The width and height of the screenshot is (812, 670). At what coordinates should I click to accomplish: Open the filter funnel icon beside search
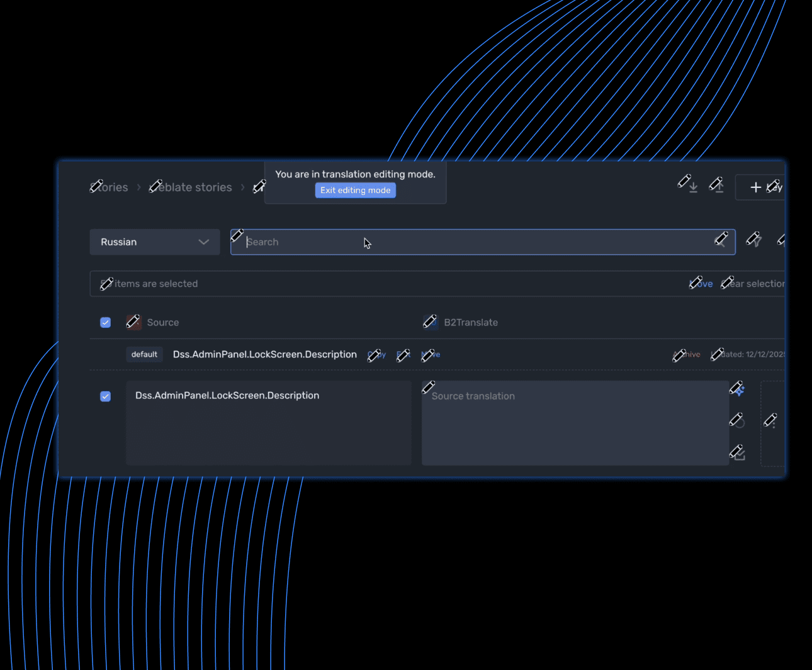754,240
